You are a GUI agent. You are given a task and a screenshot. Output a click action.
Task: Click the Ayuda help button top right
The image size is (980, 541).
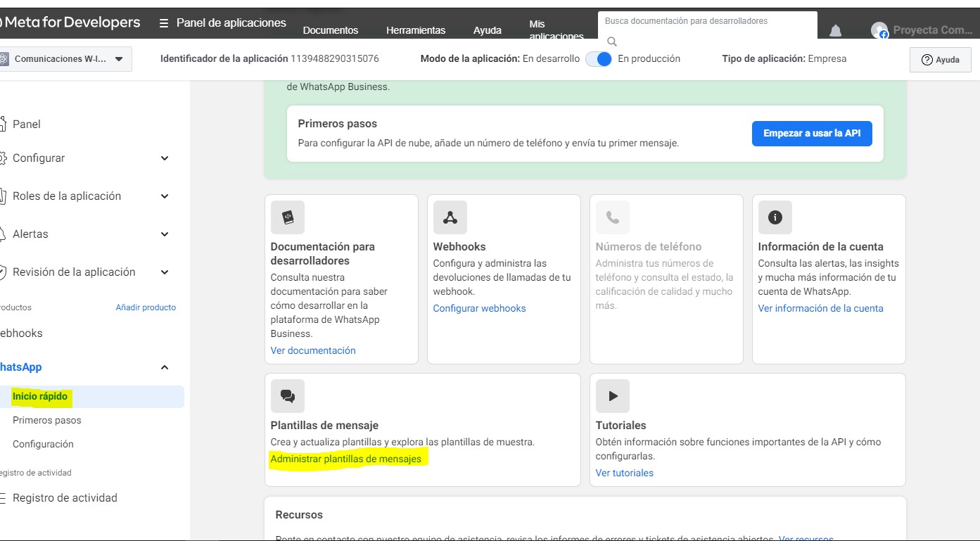pos(940,60)
